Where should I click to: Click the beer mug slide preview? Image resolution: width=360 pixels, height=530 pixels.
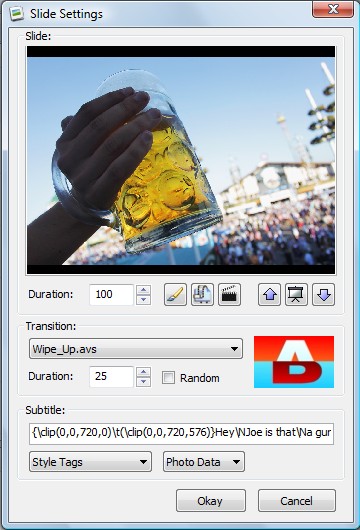point(181,160)
